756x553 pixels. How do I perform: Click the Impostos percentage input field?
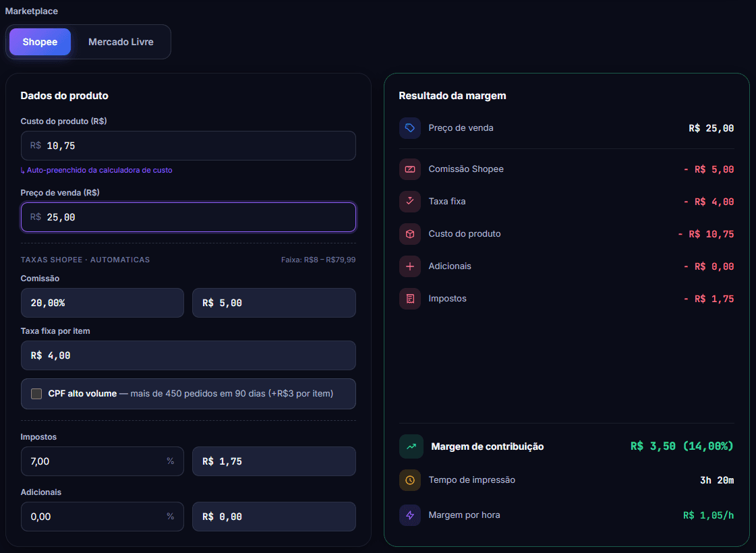103,461
